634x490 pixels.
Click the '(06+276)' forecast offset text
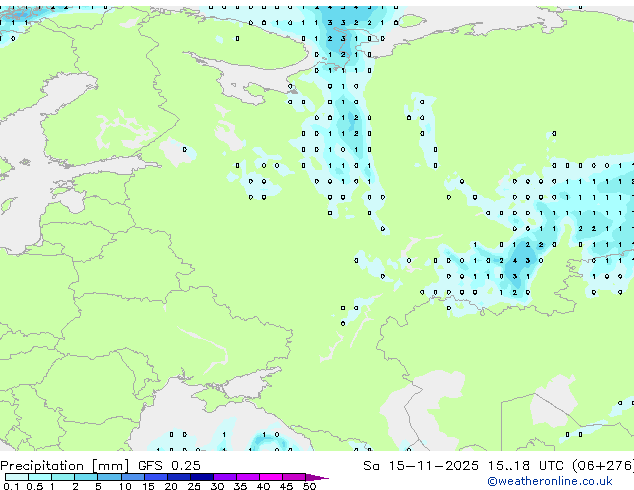click(602, 466)
